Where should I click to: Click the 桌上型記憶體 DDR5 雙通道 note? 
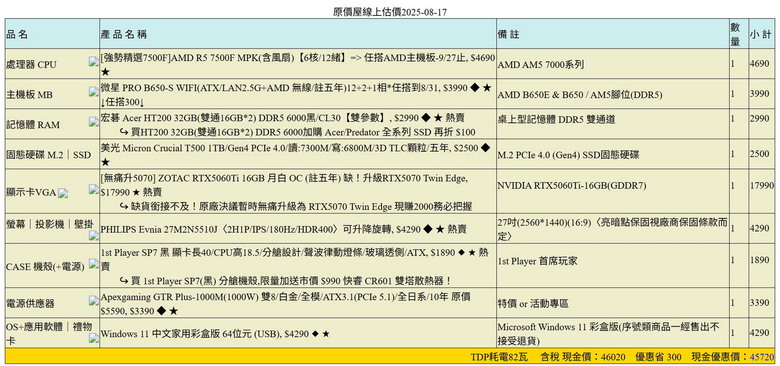(x=556, y=119)
